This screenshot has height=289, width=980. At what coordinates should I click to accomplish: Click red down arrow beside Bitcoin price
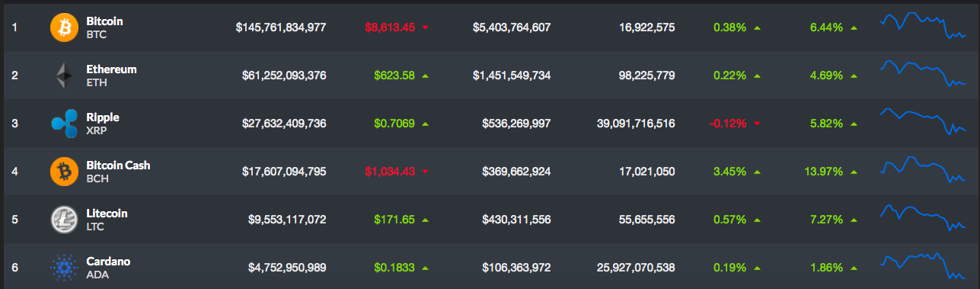tap(425, 27)
